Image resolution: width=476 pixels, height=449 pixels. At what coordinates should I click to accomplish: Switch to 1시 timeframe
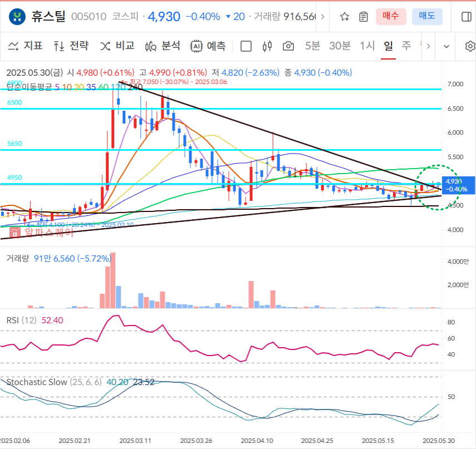(x=367, y=46)
